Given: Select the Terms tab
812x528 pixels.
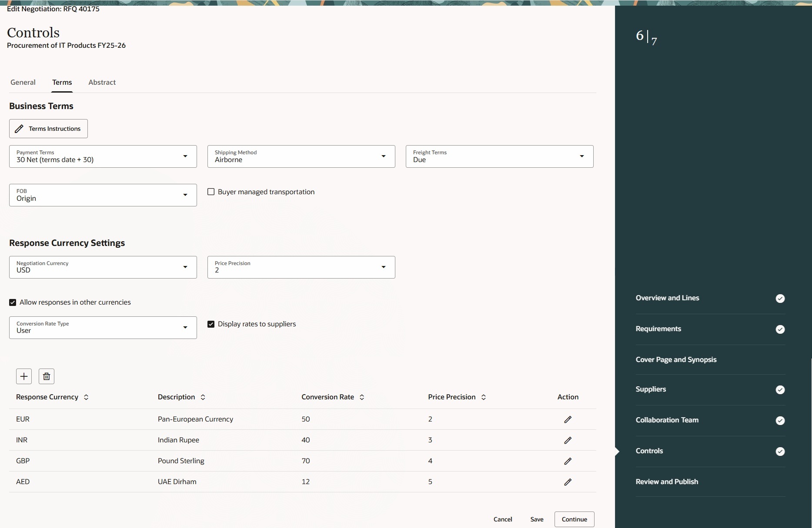Looking at the screenshot, I should coord(62,82).
